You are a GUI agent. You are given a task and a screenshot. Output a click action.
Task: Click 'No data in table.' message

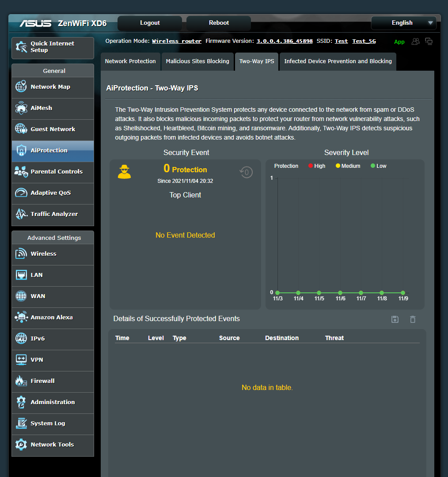267,388
